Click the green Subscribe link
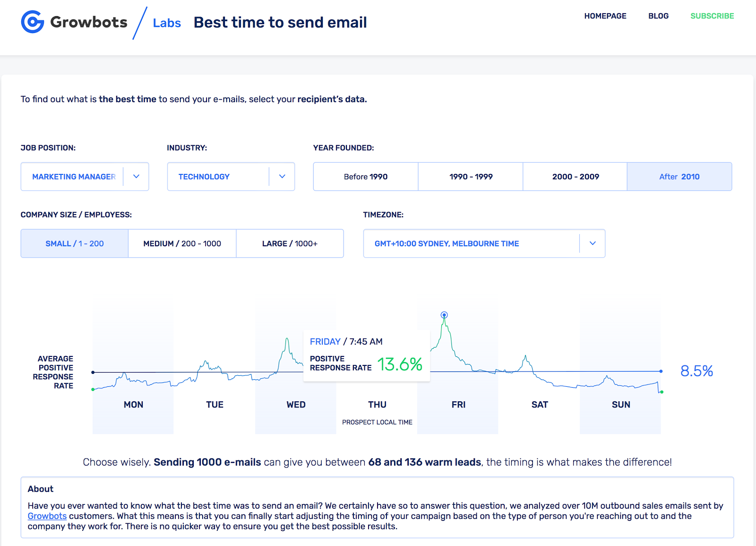Viewport: 756px width, 546px height. click(x=712, y=16)
